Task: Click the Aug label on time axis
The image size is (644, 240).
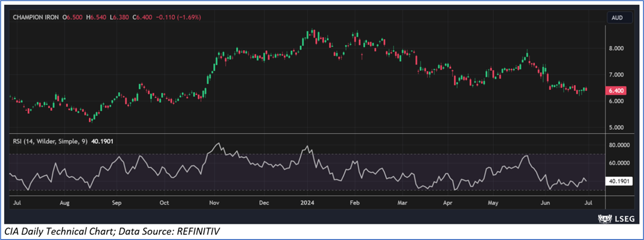Action: coord(65,203)
